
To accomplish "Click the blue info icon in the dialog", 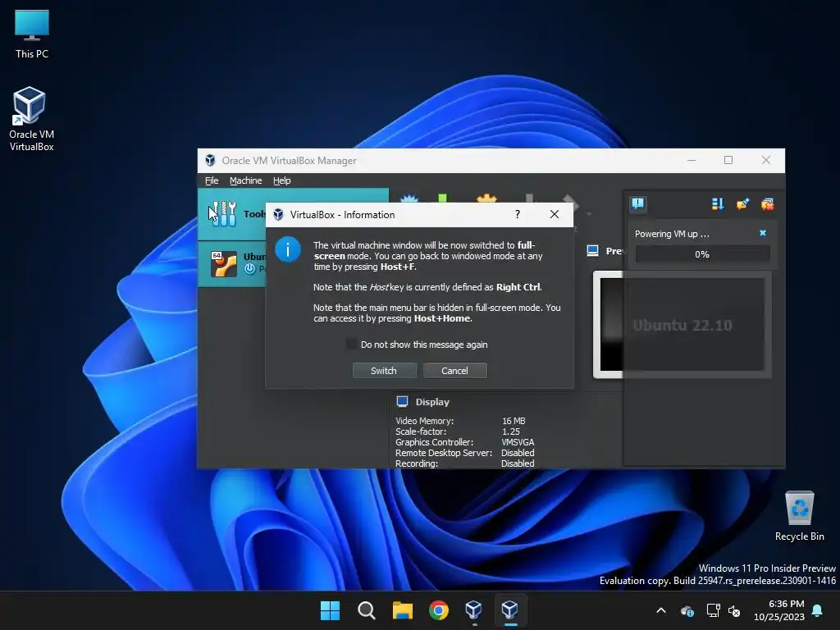I will (x=288, y=249).
